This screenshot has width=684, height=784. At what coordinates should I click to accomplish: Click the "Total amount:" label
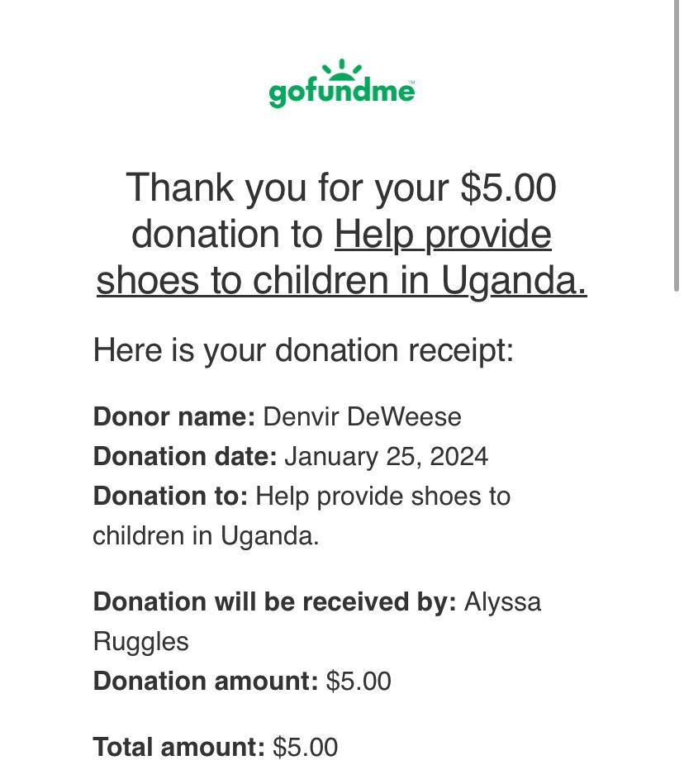point(178,747)
